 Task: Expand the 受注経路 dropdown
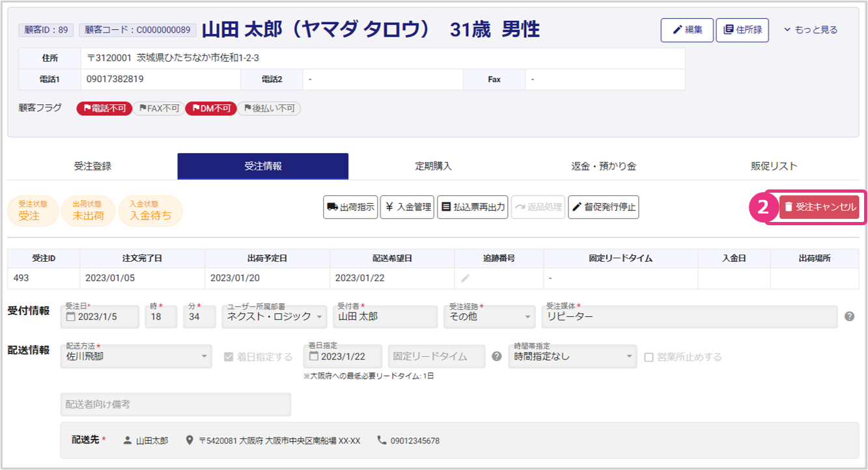coord(489,316)
